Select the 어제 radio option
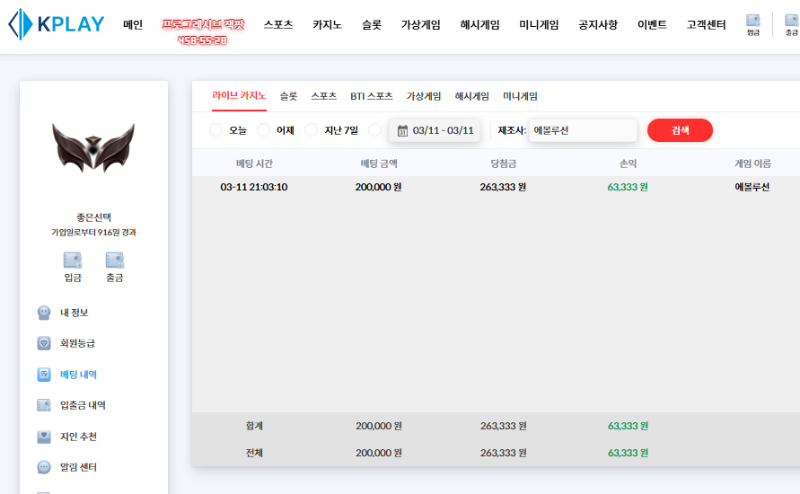 pos(263,130)
